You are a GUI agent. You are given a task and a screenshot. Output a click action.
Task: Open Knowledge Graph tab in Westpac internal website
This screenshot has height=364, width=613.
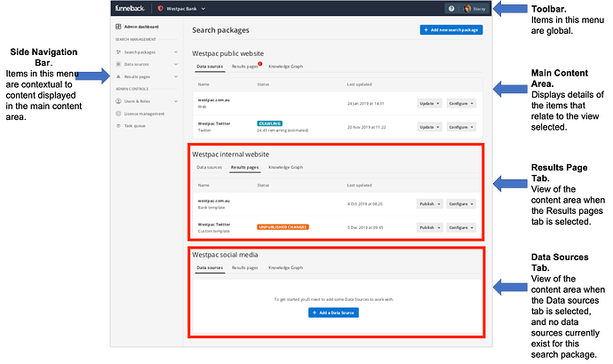[285, 167]
